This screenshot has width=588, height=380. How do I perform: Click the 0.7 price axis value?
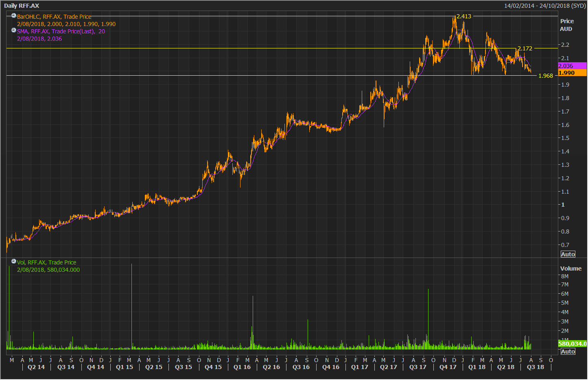[565, 245]
